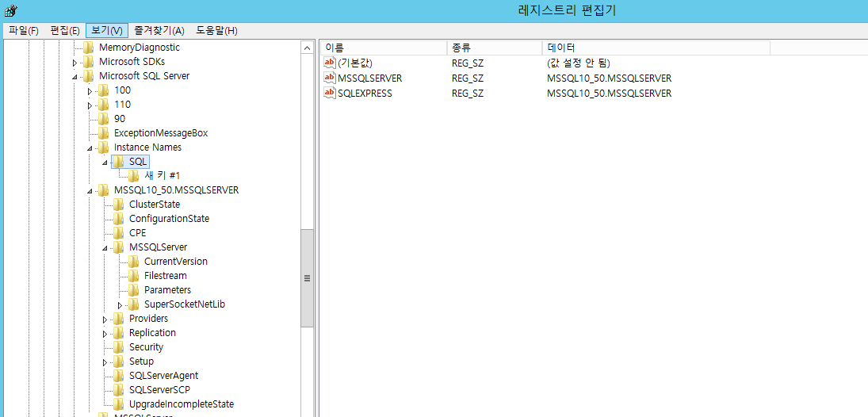Expand the SuperSocketNetLib key
Screen dimensions: 868x417
[x=120, y=305]
